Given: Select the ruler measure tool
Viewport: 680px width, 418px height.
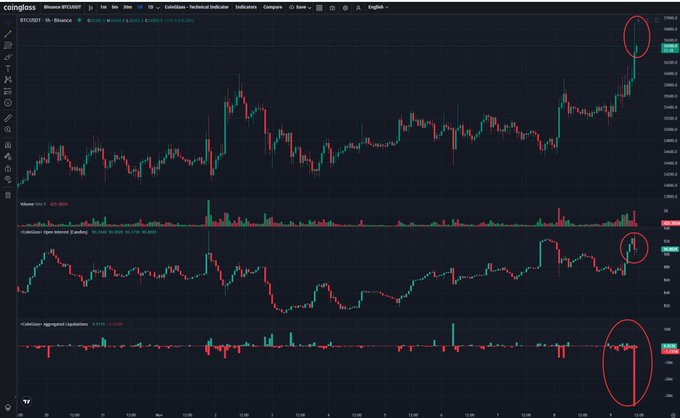Looking at the screenshot, I should [8, 118].
